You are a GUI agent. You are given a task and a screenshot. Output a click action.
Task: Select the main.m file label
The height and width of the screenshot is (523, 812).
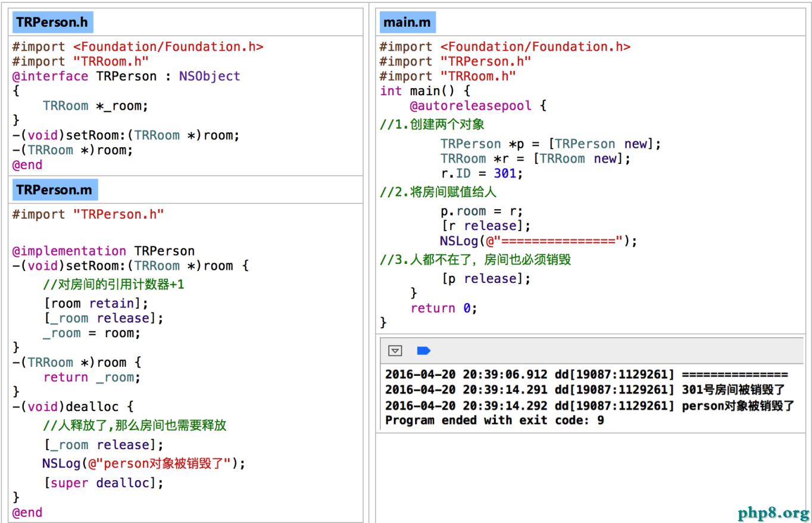click(x=408, y=22)
